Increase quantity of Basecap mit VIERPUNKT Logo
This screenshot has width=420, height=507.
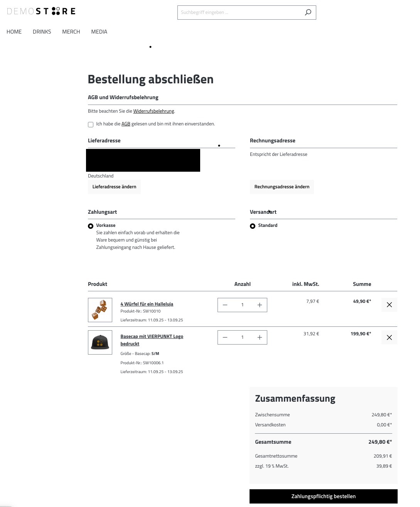pyautogui.click(x=260, y=337)
